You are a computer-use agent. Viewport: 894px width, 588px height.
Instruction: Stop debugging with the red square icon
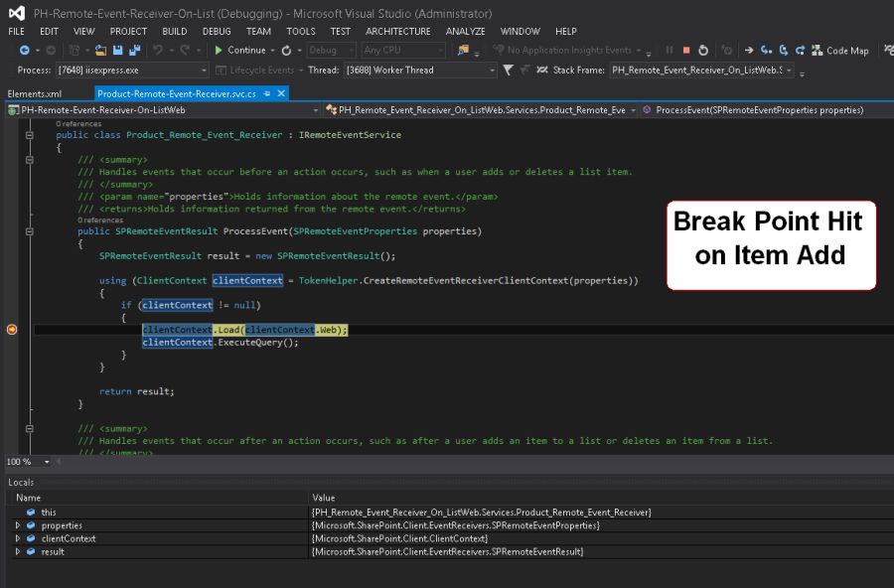[685, 51]
